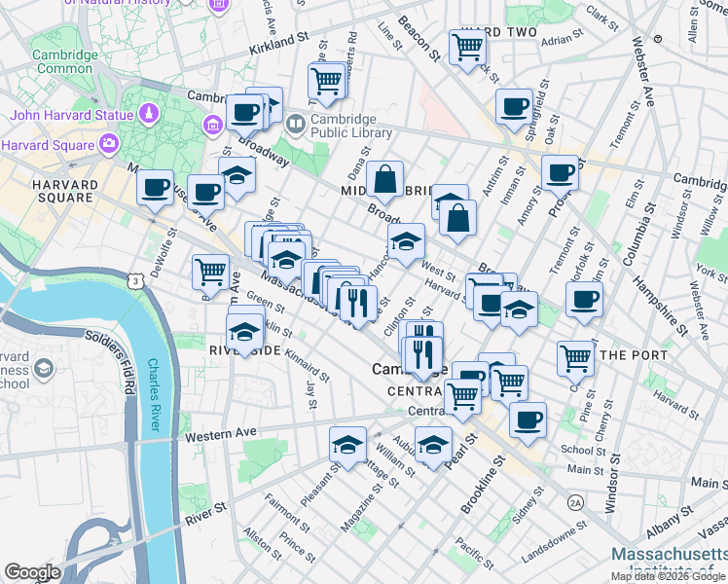Select the coffee cup marker left of Harvard St graduation cap
This screenshot has width=728, height=584.
490,305
